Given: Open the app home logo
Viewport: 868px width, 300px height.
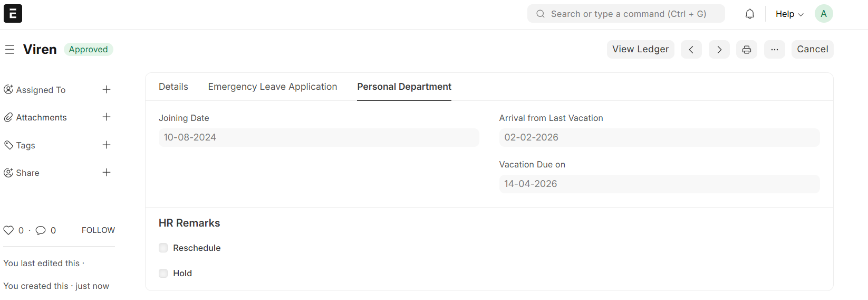Looking at the screenshot, I should point(13,14).
